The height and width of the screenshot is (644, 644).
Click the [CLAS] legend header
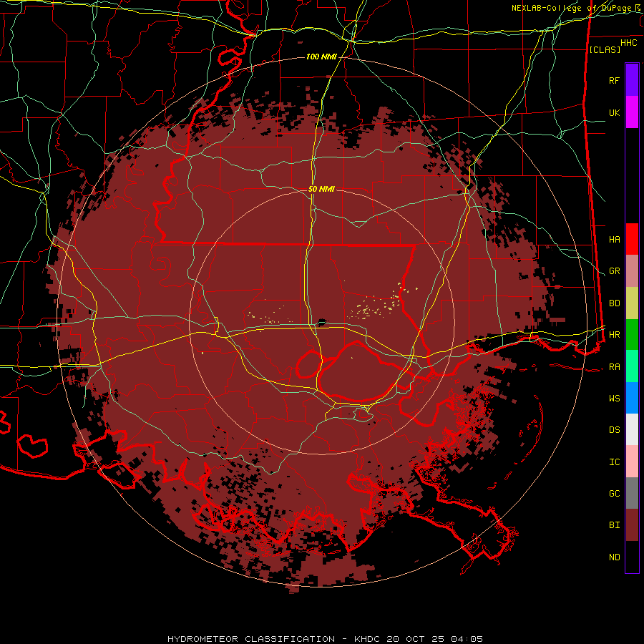click(605, 49)
